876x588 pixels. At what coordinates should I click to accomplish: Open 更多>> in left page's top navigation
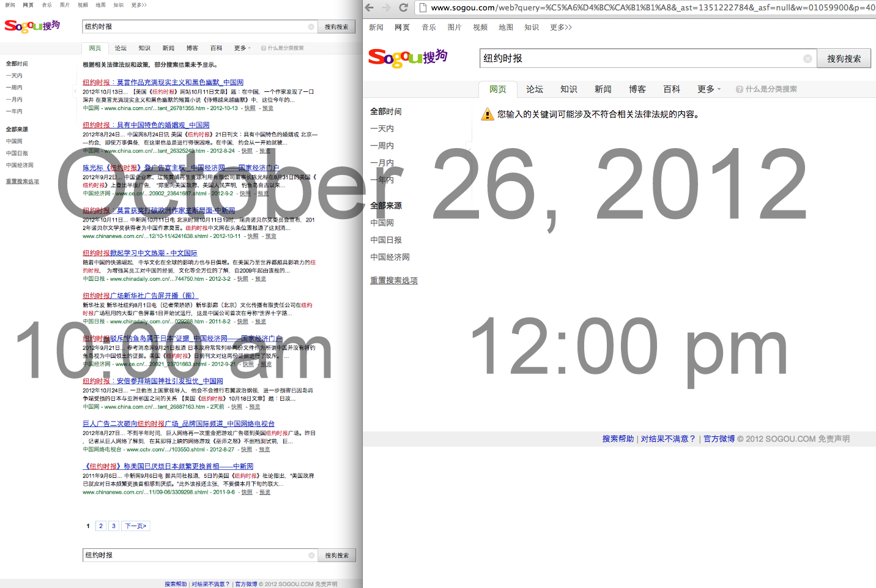point(139,5)
